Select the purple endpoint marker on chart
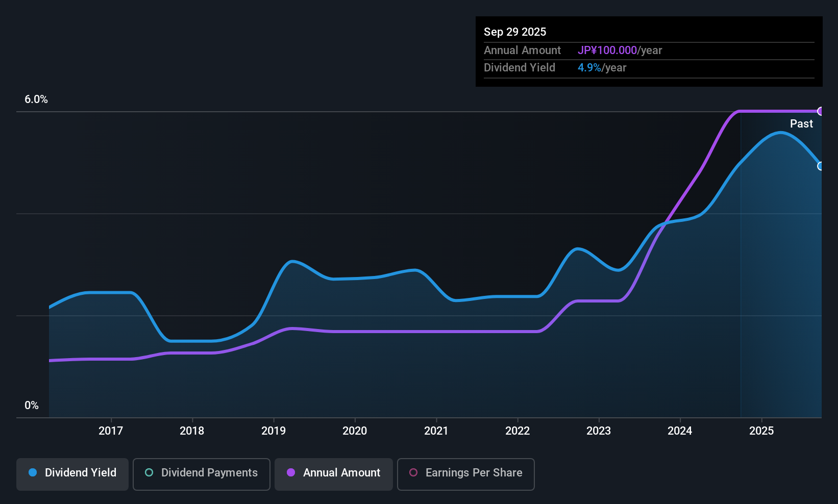The width and height of the screenshot is (838, 504). click(x=821, y=111)
